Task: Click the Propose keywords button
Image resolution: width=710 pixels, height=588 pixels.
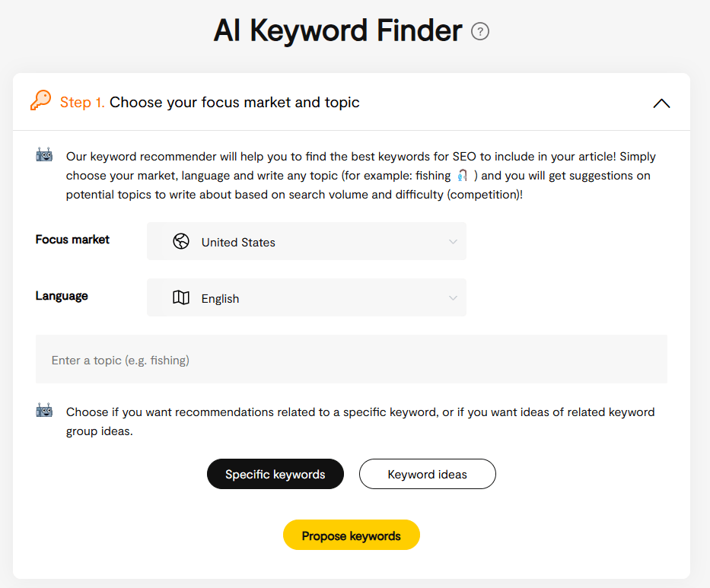Action: coord(351,535)
